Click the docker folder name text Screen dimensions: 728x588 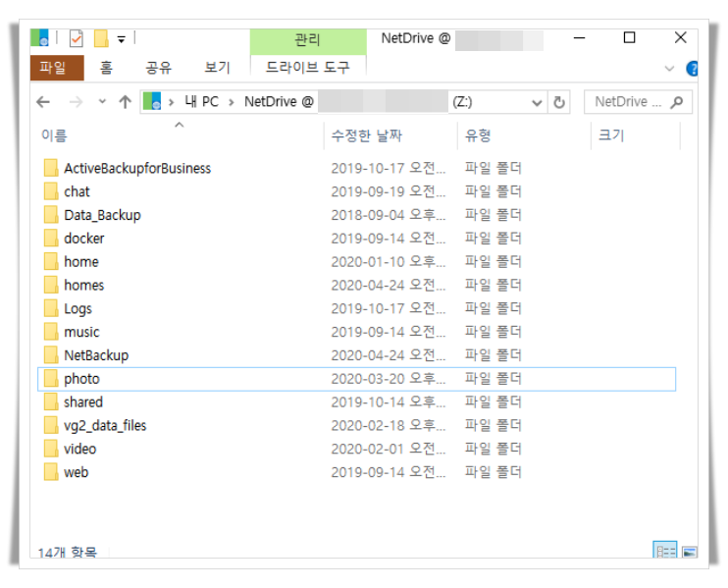coord(84,239)
